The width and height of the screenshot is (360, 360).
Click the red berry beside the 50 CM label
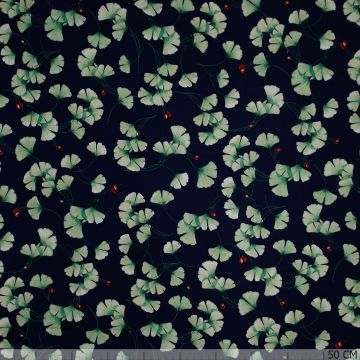339,344
